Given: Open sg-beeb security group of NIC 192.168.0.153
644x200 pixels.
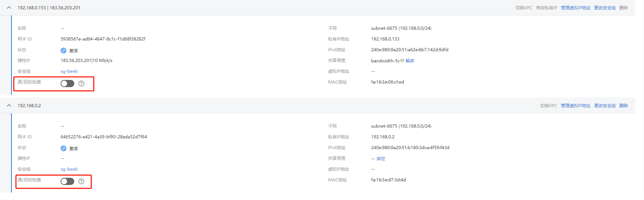Looking at the screenshot, I should [x=69, y=71].
